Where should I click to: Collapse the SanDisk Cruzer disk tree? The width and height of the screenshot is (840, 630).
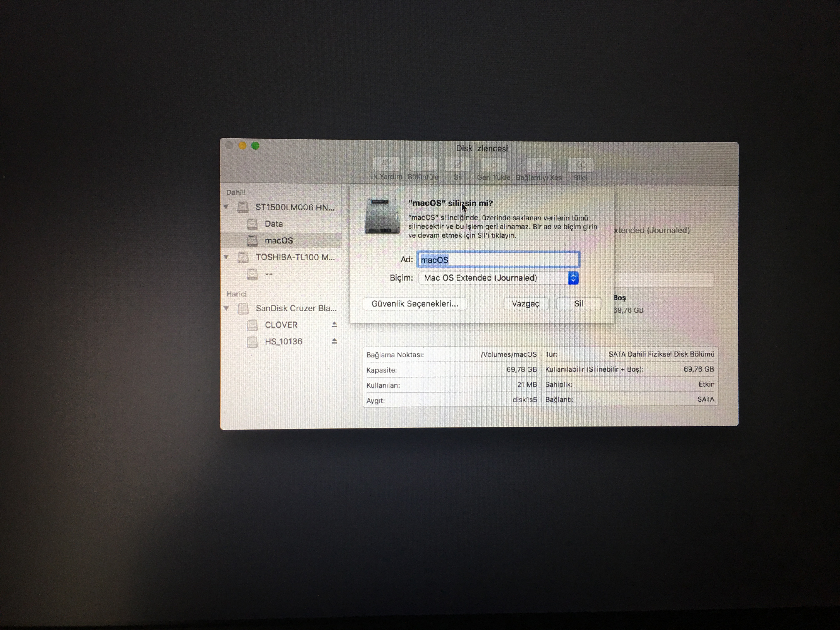tap(226, 308)
